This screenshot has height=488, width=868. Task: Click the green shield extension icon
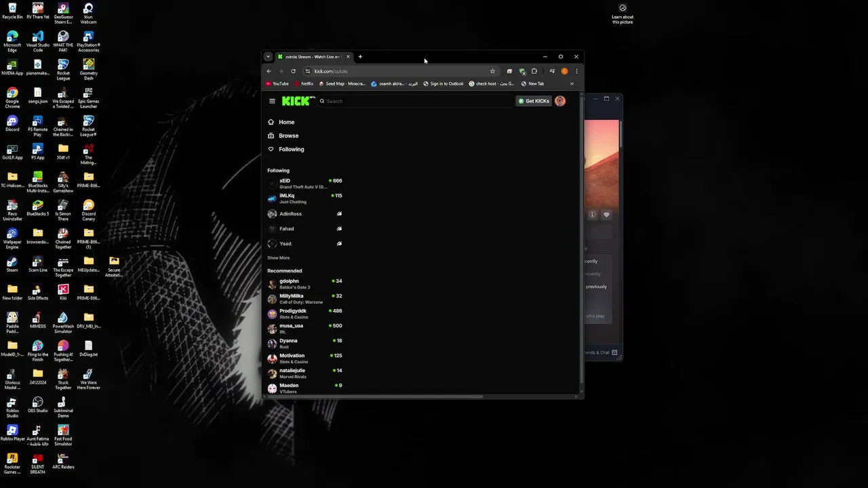(x=522, y=71)
